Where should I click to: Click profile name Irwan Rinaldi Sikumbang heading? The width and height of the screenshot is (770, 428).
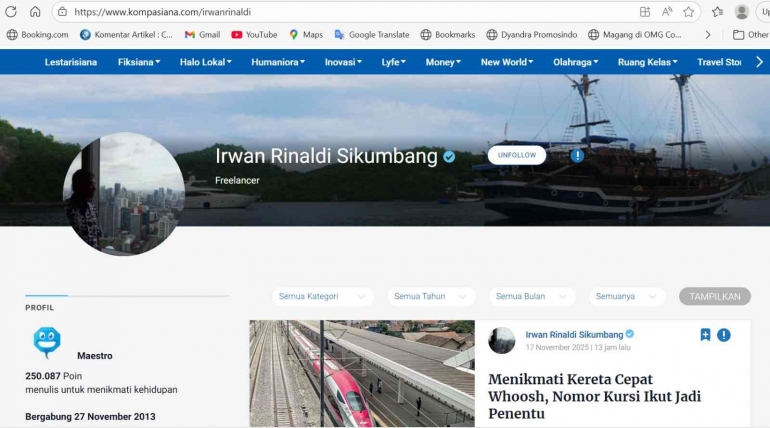[x=326, y=156]
